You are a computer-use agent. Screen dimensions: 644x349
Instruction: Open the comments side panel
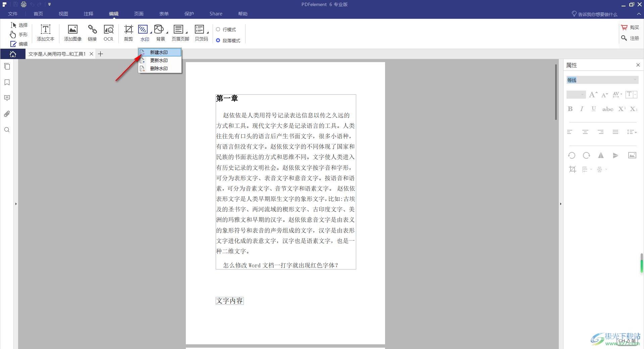pos(7,98)
